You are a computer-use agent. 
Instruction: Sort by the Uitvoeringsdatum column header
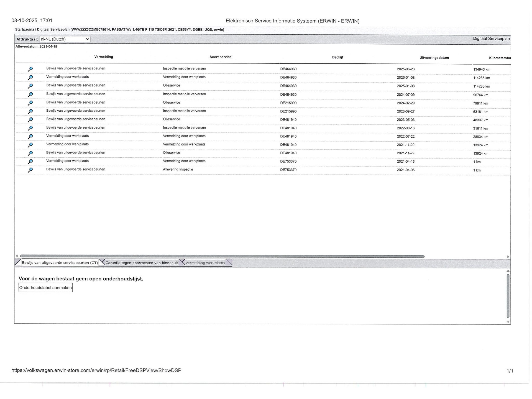click(434, 58)
